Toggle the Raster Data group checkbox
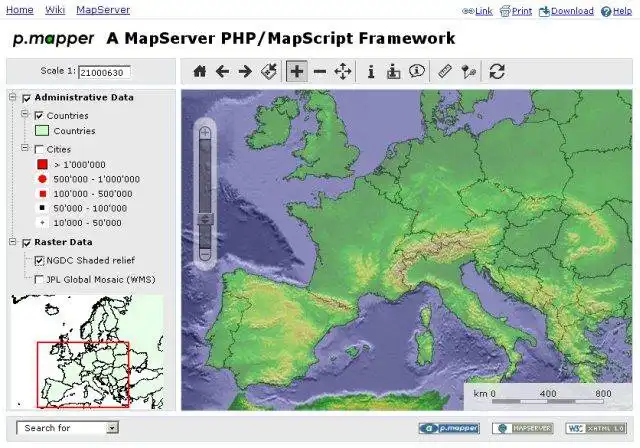Viewport: 640px width, 448px height. click(x=27, y=243)
